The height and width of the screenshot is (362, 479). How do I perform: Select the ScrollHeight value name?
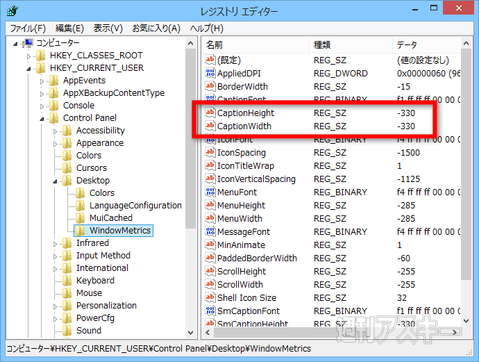(x=241, y=271)
